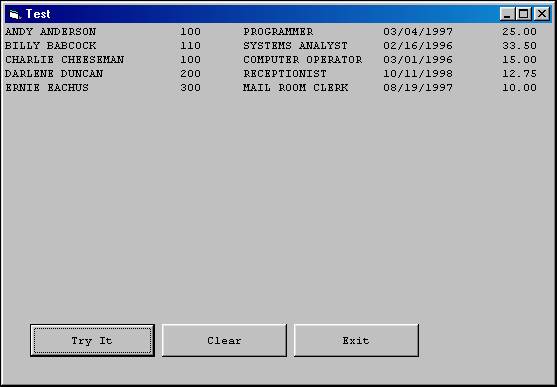This screenshot has height=387, width=557.
Task: Exit the Test application
Action: click(356, 340)
